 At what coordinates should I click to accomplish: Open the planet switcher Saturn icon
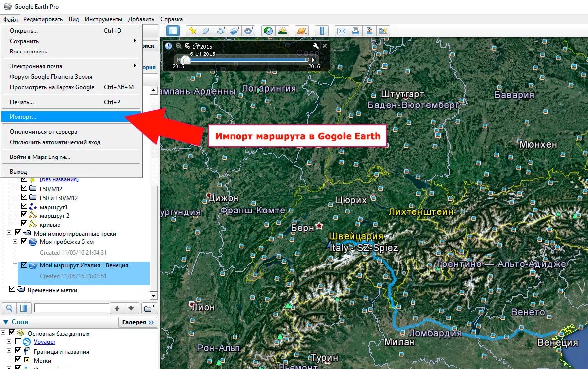click(x=302, y=31)
